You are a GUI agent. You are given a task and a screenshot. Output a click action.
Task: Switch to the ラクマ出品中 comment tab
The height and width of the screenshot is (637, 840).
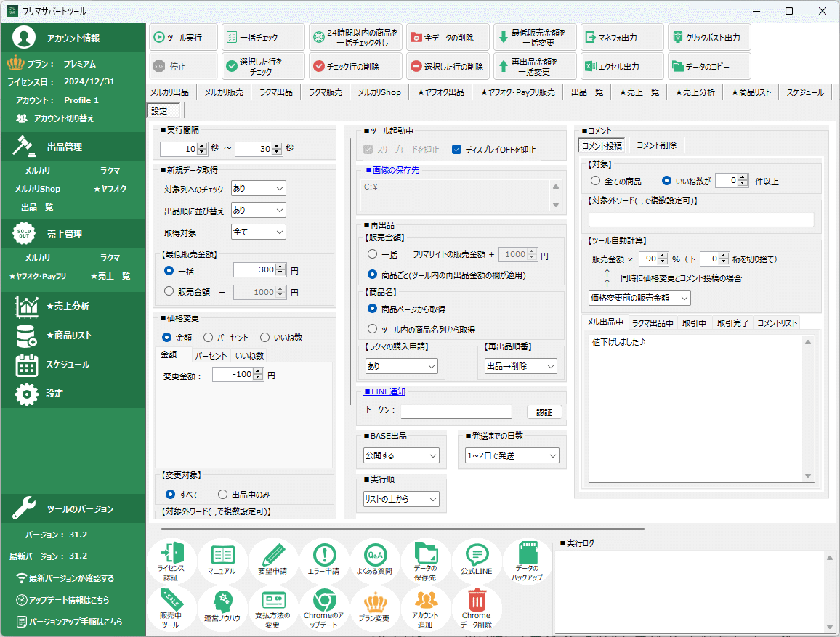(x=653, y=323)
